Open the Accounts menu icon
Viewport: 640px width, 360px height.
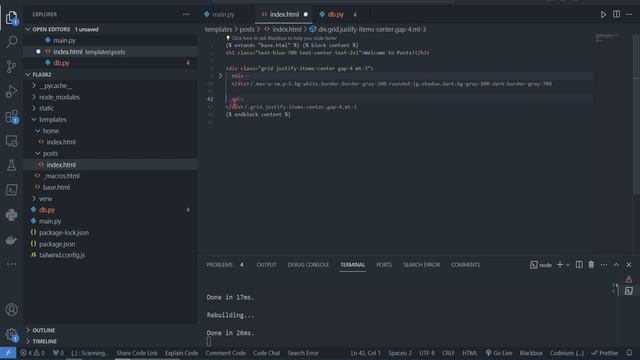[x=11, y=309]
